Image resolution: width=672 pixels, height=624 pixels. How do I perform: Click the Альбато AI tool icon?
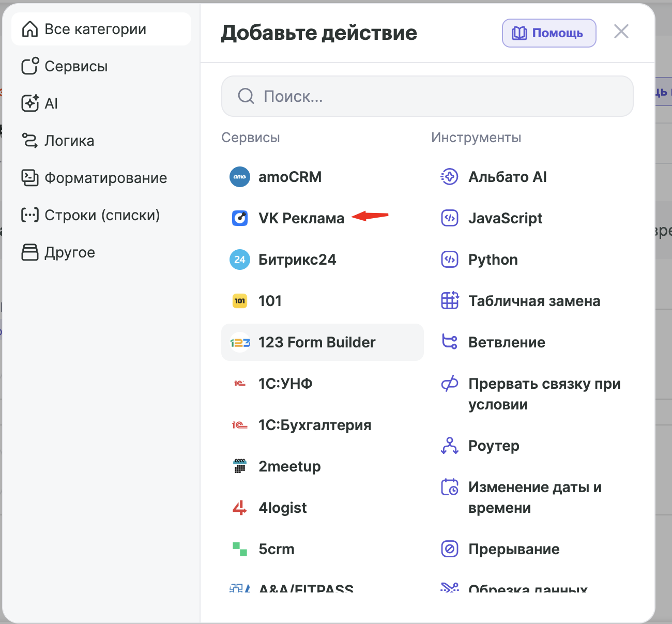[x=450, y=177]
